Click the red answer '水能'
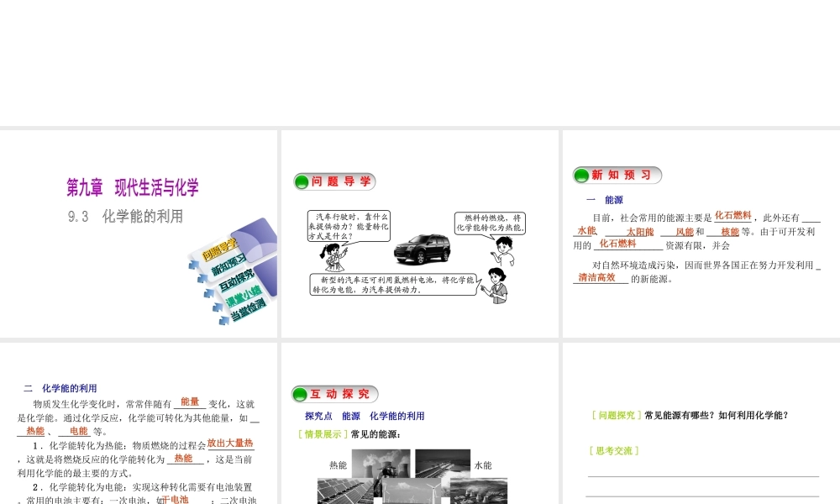Screen dimensions: 840x504 [x=586, y=230]
